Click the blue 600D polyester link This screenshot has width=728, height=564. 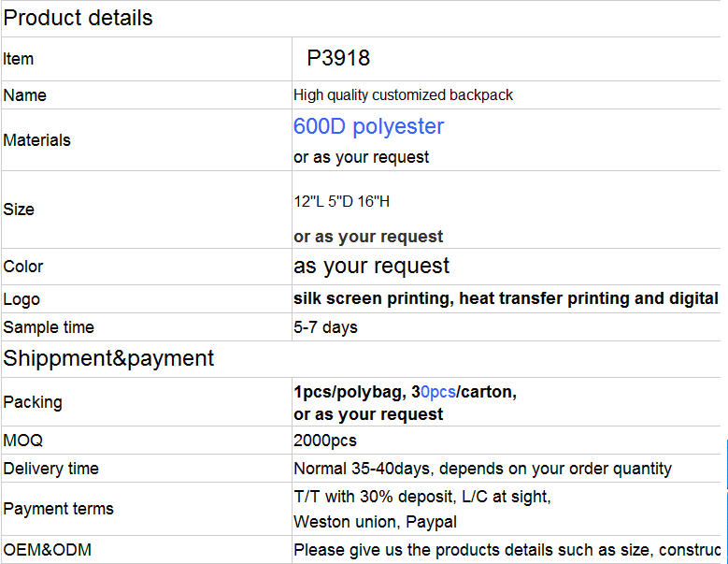tap(368, 126)
